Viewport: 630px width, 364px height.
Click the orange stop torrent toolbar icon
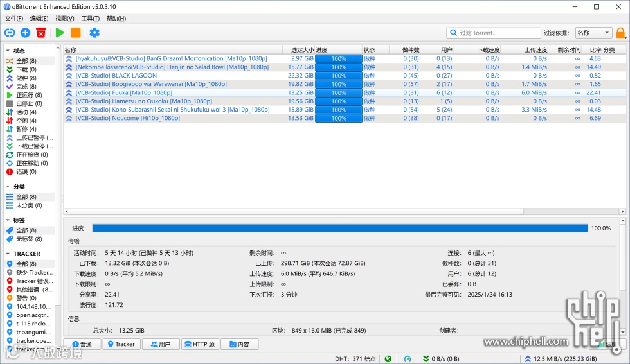coord(76,33)
